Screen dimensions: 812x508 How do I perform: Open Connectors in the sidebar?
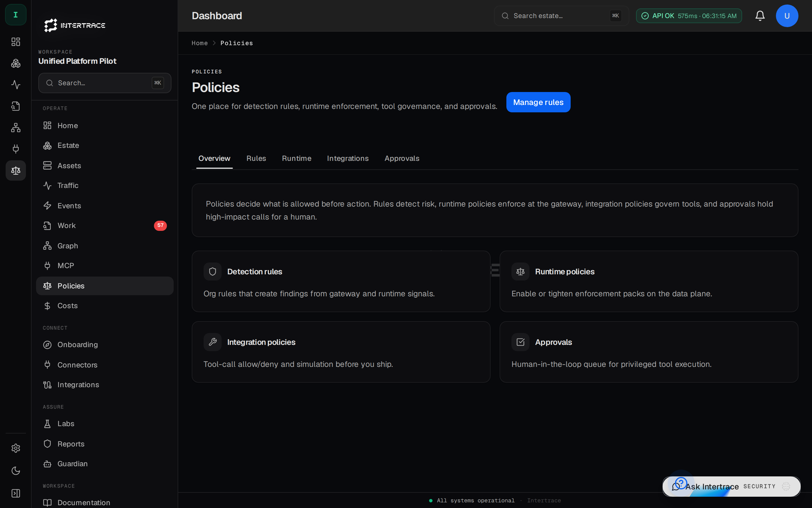click(105, 365)
